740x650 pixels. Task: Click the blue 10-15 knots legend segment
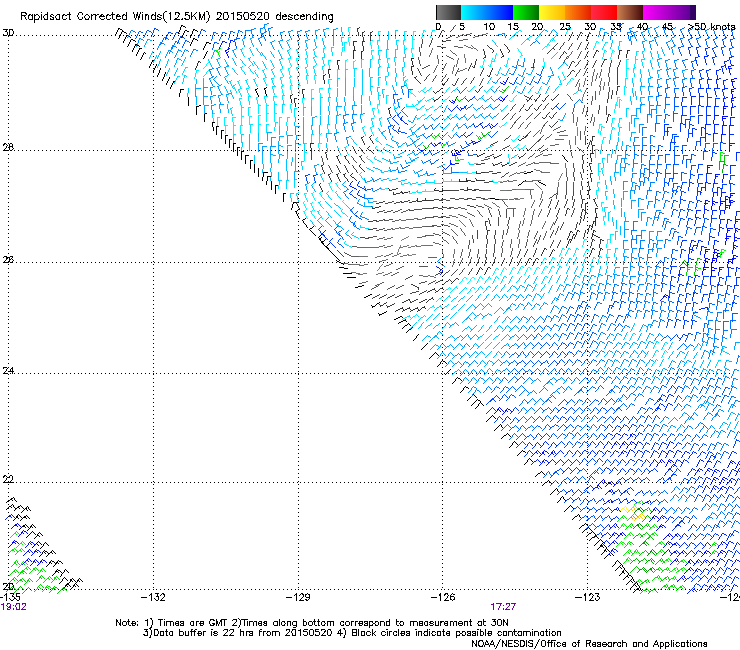click(500, 12)
